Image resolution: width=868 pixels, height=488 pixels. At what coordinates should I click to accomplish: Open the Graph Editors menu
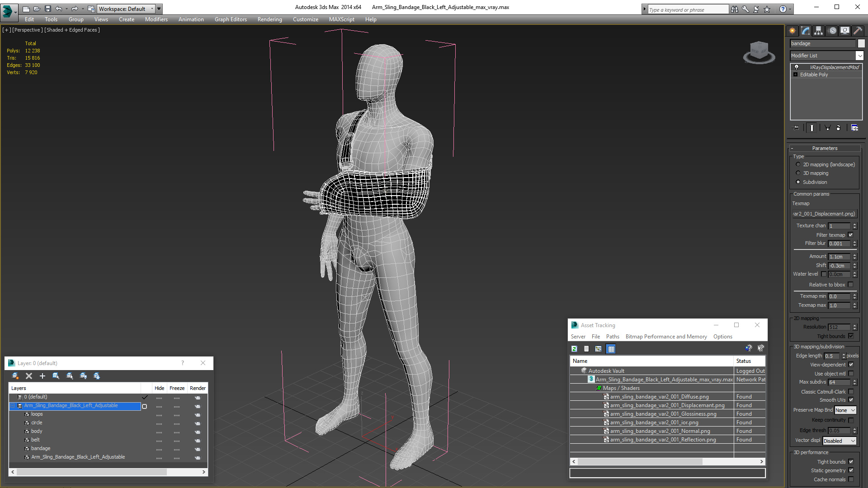[231, 19]
